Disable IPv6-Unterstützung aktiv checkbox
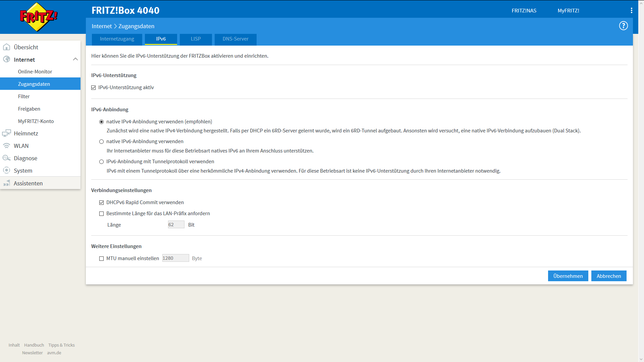 [94, 87]
